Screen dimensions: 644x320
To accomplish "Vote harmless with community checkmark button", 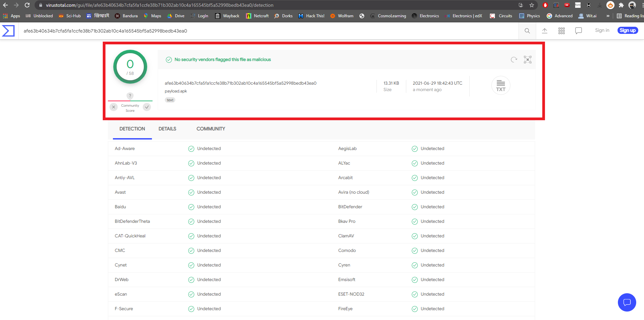I will [147, 107].
